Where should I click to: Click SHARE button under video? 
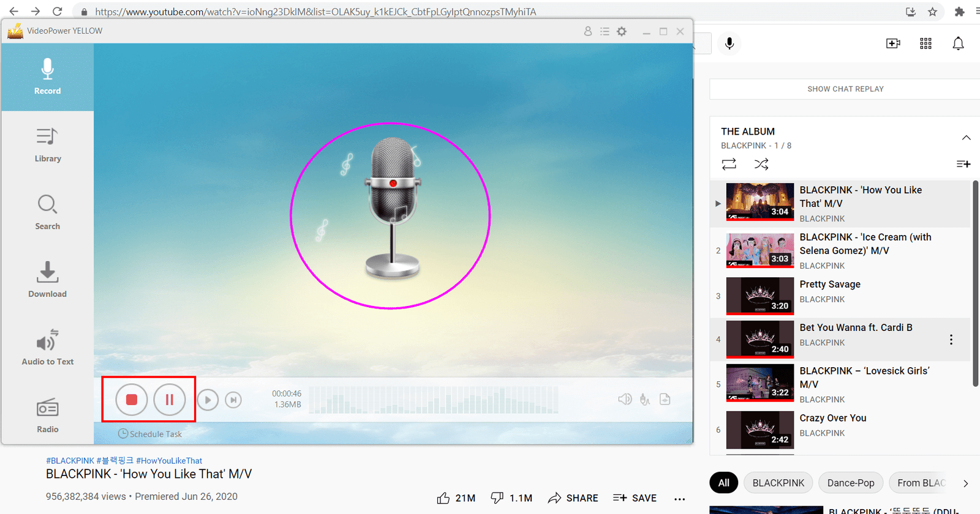[573, 498]
